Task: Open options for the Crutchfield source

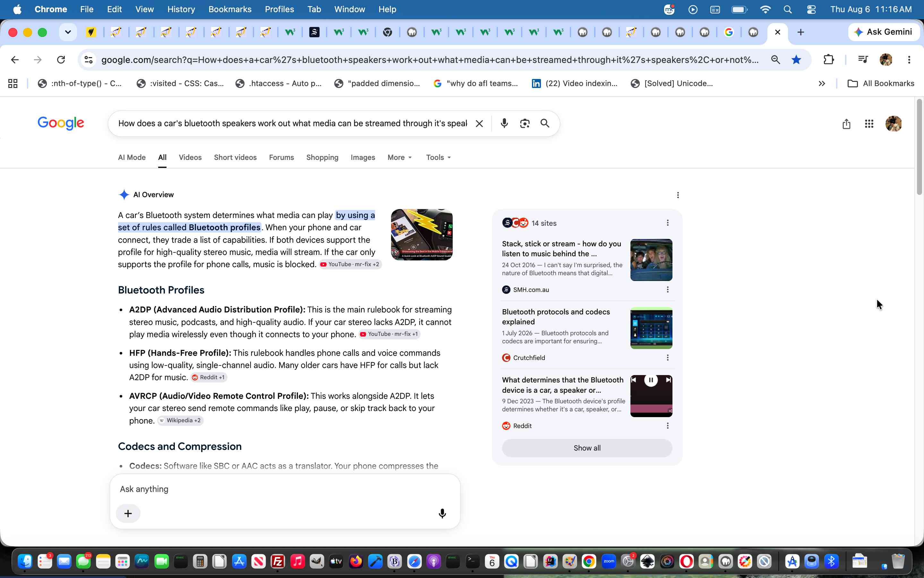Action: (x=667, y=358)
